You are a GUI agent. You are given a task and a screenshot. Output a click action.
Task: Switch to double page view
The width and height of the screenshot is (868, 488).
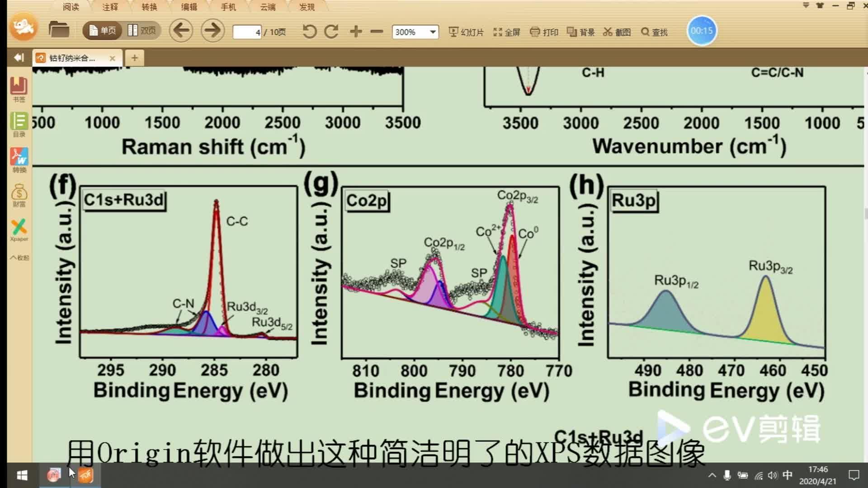pos(142,31)
